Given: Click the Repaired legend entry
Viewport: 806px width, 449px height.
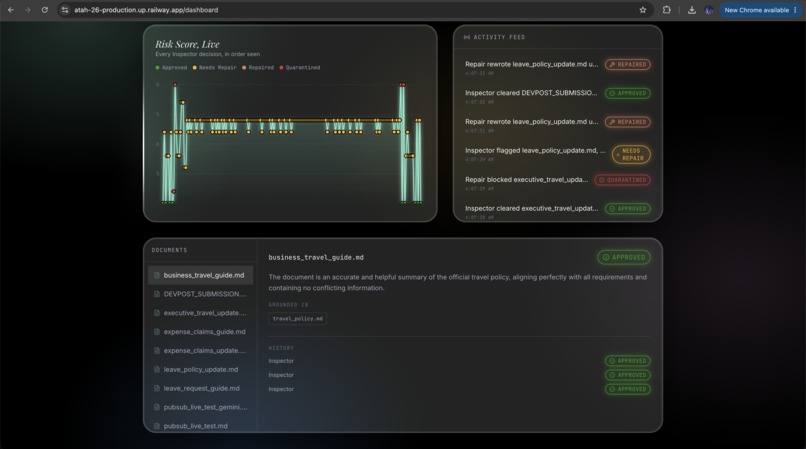Looking at the screenshot, I should click(258, 67).
